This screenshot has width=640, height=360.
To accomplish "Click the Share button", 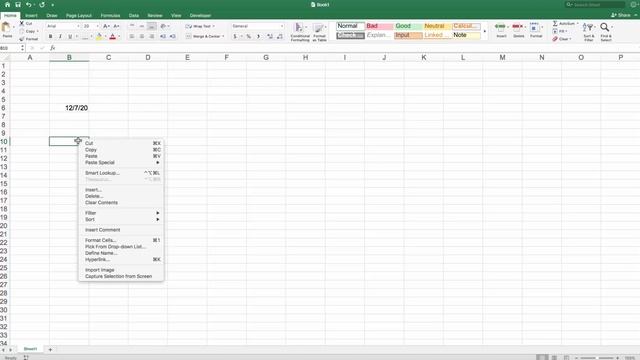I will click(x=621, y=15).
